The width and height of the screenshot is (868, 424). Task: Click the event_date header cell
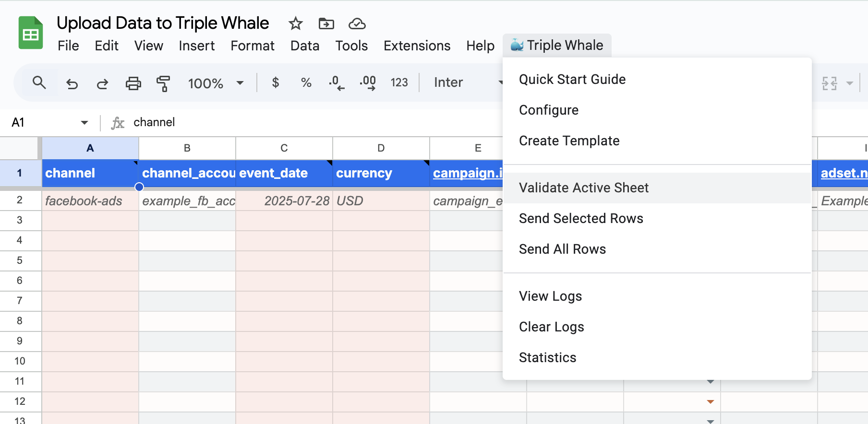[284, 173]
